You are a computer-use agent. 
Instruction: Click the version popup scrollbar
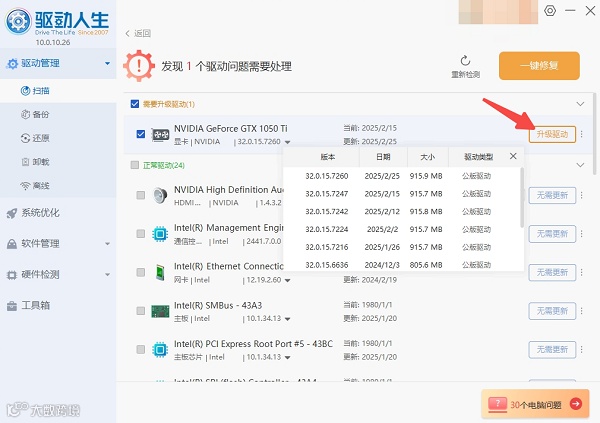coord(522,197)
